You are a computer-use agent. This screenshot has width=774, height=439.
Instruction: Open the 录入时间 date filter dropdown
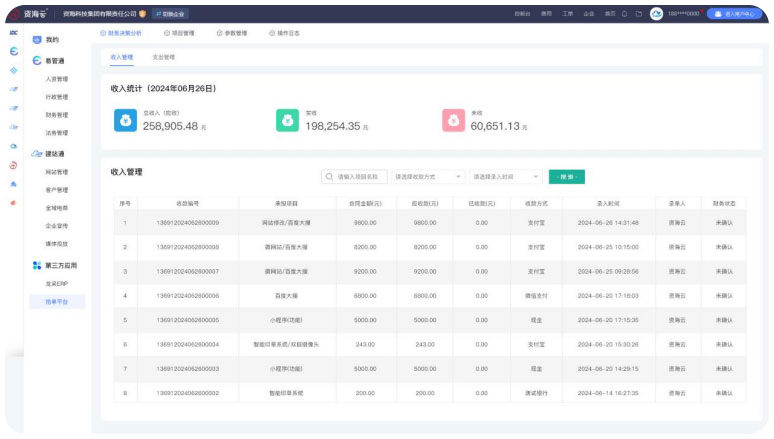pos(505,177)
